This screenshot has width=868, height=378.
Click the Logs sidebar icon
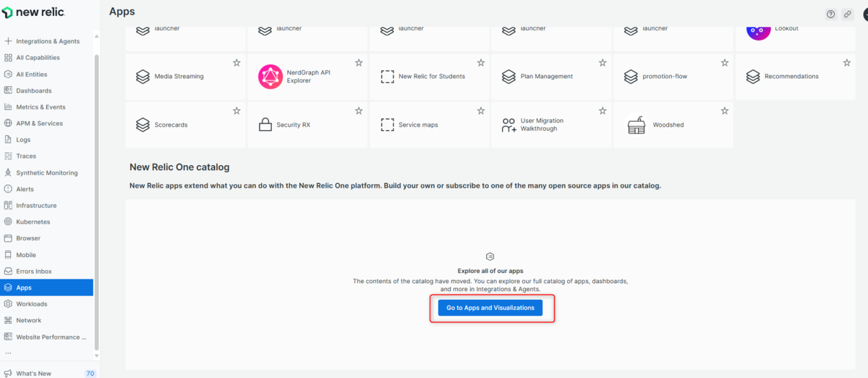tap(8, 140)
